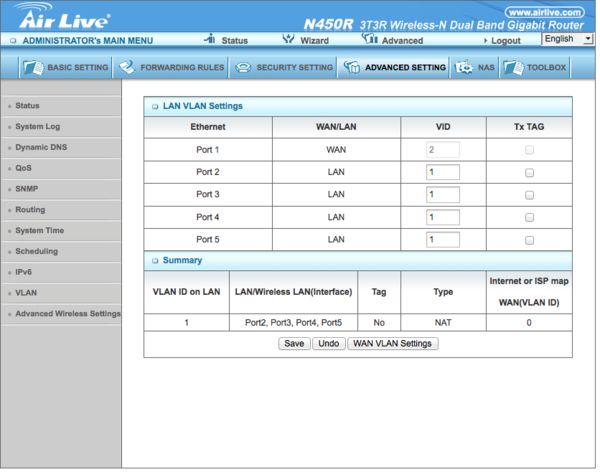Click the 'Ethernet' column header
600x472 pixels.
point(208,127)
